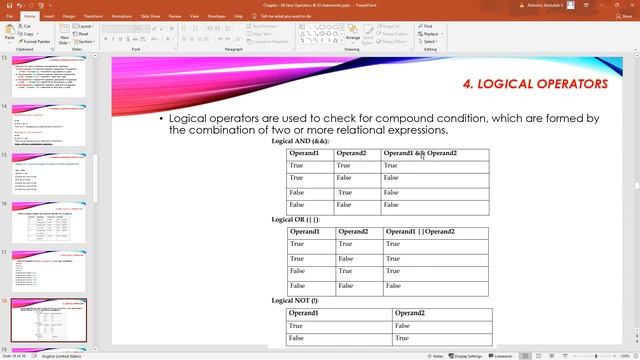Image resolution: width=640 pixels, height=360 pixels.
Task: Save the presentation from quick access toolbar
Action: coord(9,6)
